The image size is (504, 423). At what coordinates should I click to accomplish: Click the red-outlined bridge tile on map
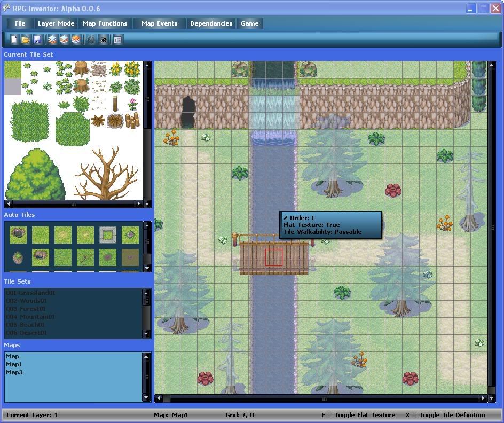274,257
